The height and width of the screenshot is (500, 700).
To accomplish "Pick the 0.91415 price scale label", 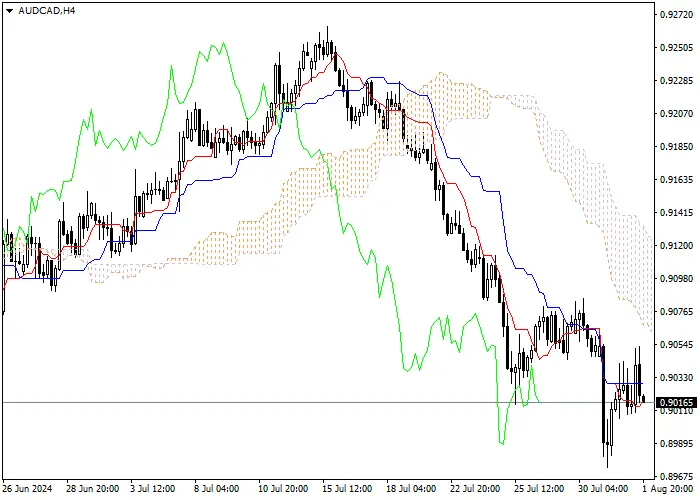I will [x=677, y=213].
